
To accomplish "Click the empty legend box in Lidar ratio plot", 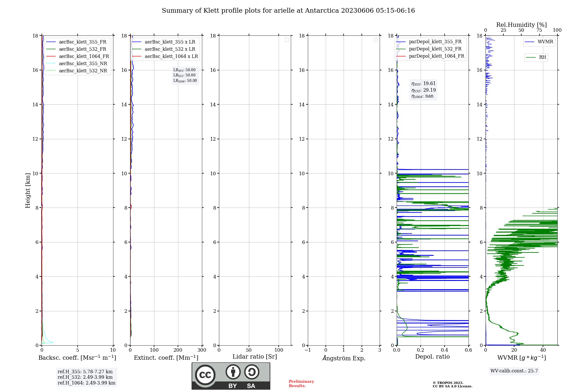I will click(287, 40).
